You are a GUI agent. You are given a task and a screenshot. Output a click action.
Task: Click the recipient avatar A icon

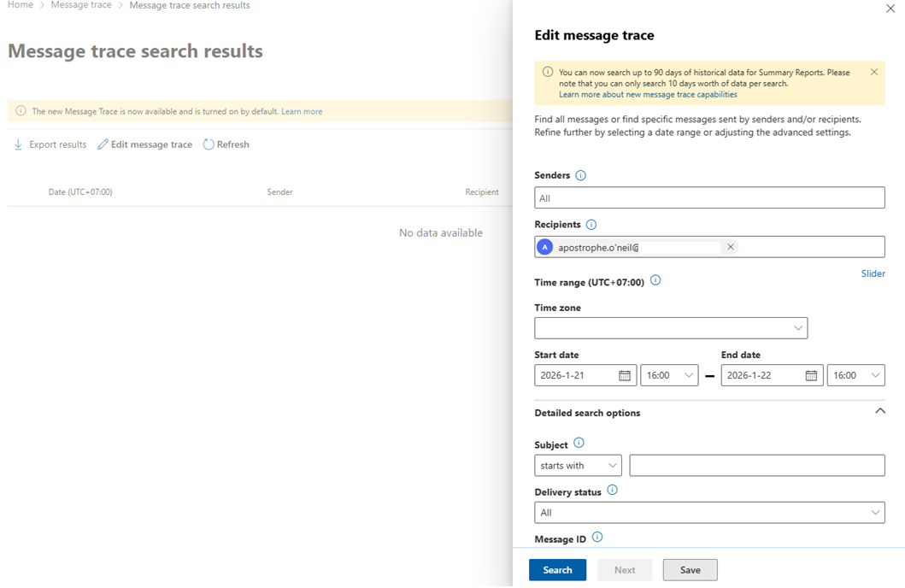pos(544,247)
